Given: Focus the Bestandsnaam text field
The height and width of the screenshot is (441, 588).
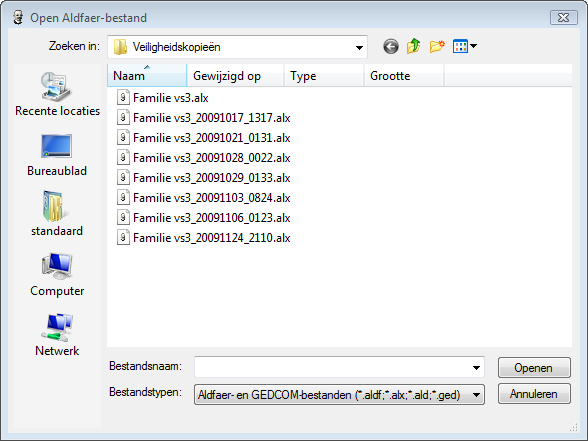Looking at the screenshot, I should (x=332, y=368).
